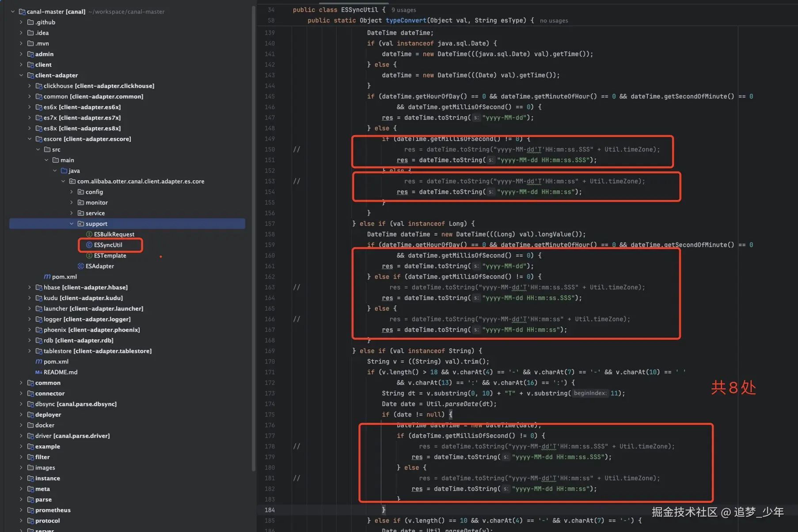The height and width of the screenshot is (532, 798).
Task: Select the logger module row
Action: pyautogui.click(x=127, y=319)
